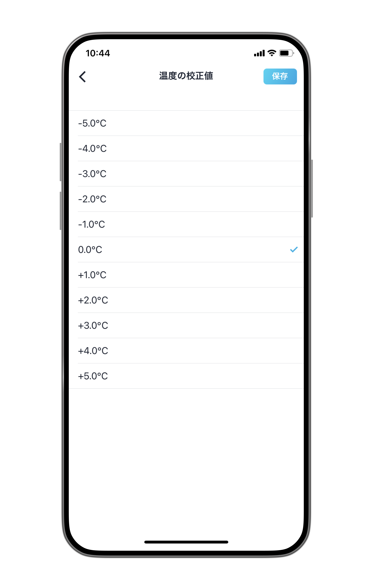
Task: Tap the 温度の校正値 page title
Action: (186, 76)
